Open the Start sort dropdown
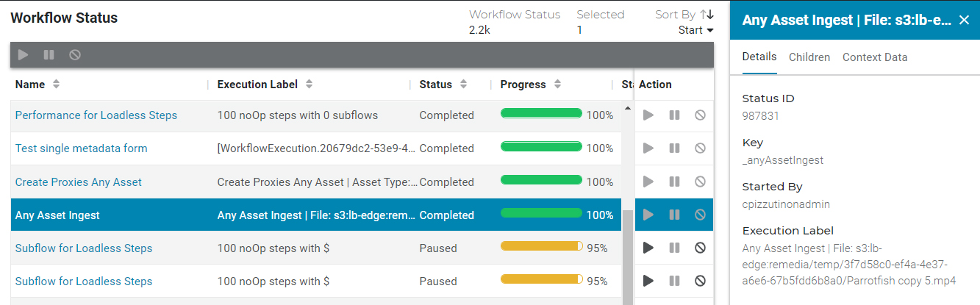Screen dimensions: 980x305 696,30
